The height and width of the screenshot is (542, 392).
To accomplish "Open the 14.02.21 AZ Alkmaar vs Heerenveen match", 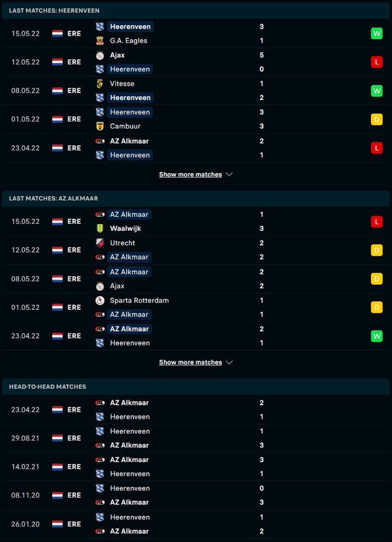I will point(196,467).
